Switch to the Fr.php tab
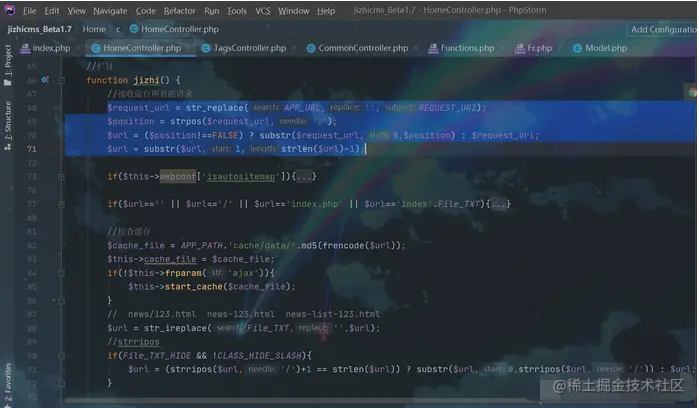Screen dimensions: 699x408 pyautogui.click(x=539, y=48)
